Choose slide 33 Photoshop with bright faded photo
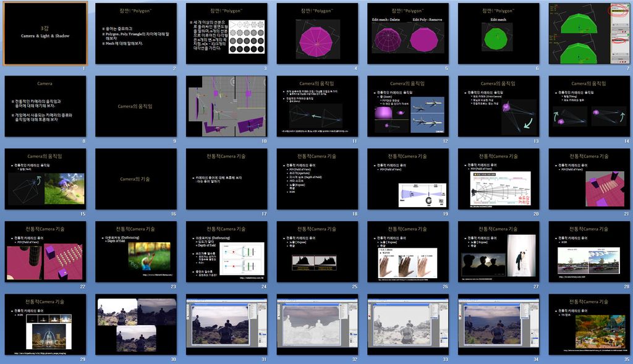633x364 pixels. (408, 324)
